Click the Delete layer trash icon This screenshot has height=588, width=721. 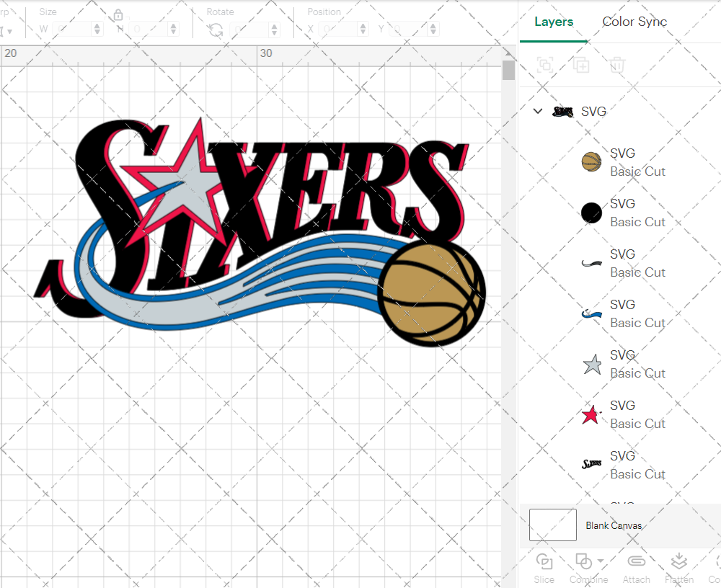617,65
